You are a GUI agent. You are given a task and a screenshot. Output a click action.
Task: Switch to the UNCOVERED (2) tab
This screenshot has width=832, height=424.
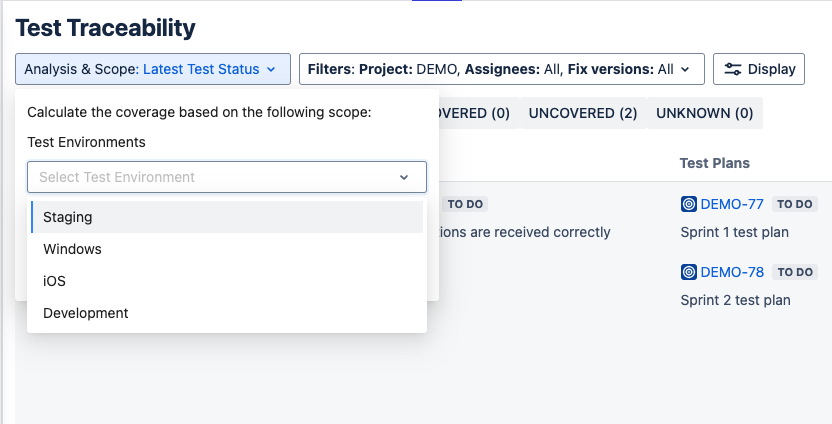tap(583, 113)
